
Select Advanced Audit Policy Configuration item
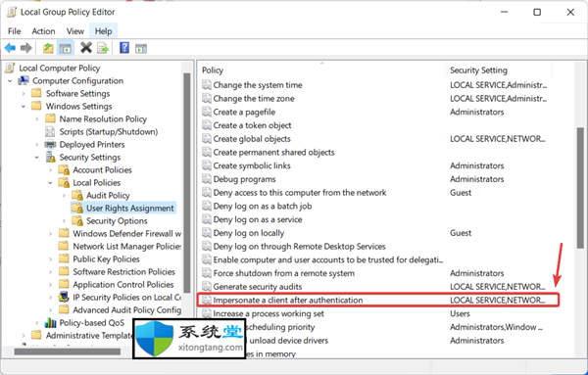point(126,309)
